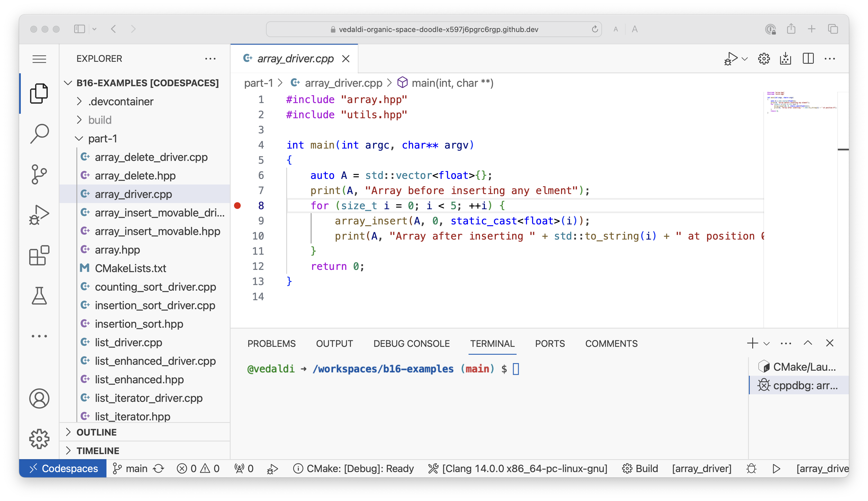Screen dimensions: 868x501
Task: Maximize the terminal panel with caret
Action: (808, 343)
